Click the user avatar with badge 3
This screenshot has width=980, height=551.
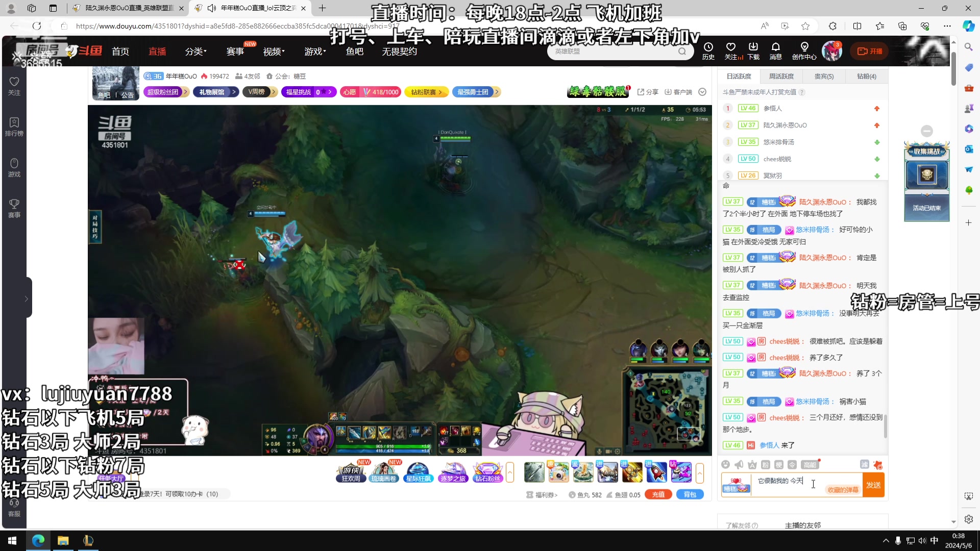tap(832, 51)
